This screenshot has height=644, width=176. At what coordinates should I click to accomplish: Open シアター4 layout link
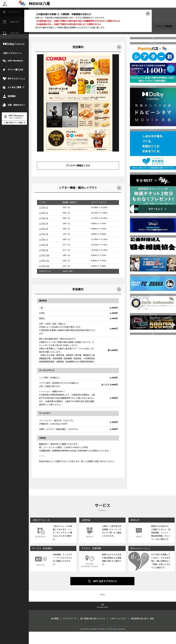click(x=43, y=223)
